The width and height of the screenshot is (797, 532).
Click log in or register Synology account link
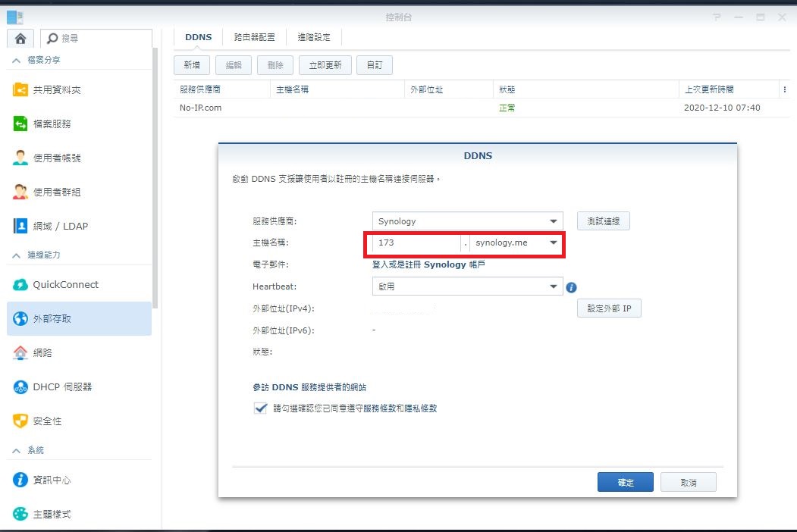[428, 264]
